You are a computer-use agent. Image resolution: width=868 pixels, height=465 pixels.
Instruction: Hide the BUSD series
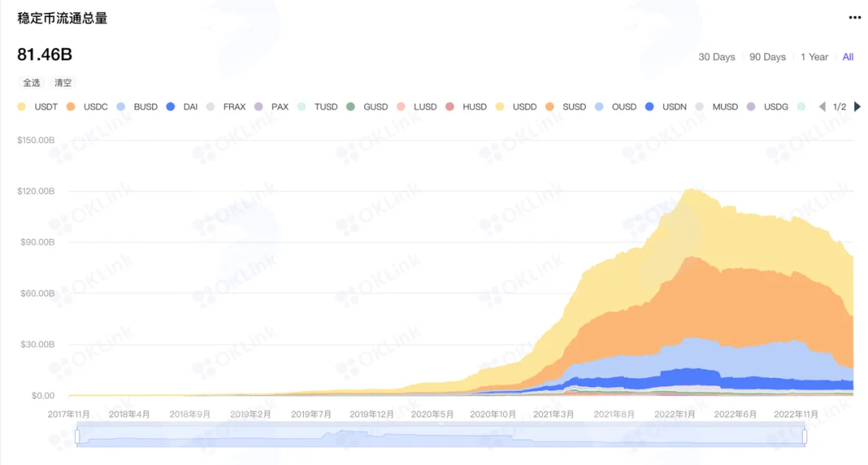[x=137, y=106]
